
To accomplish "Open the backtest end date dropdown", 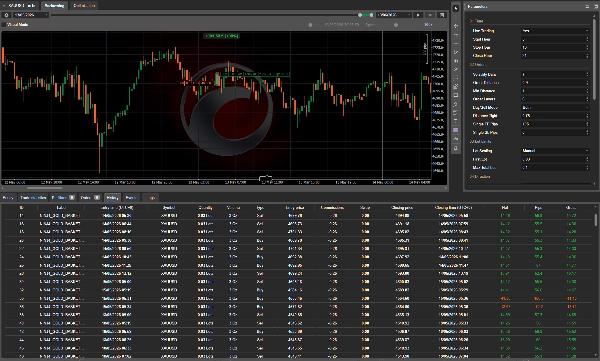I will (x=393, y=15).
